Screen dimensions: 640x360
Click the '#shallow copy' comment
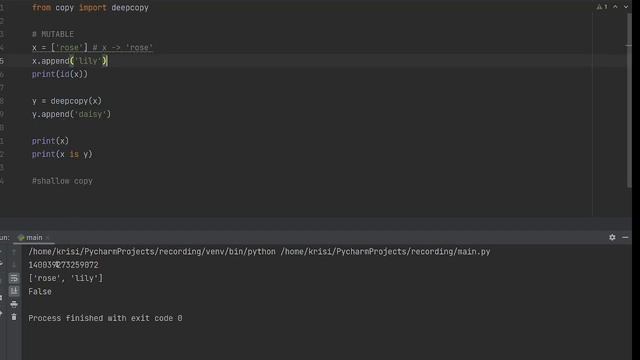62,181
